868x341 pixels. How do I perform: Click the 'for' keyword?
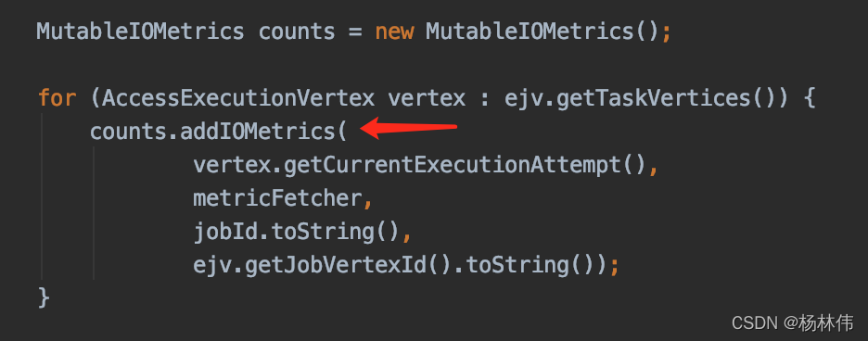pyautogui.click(x=57, y=98)
